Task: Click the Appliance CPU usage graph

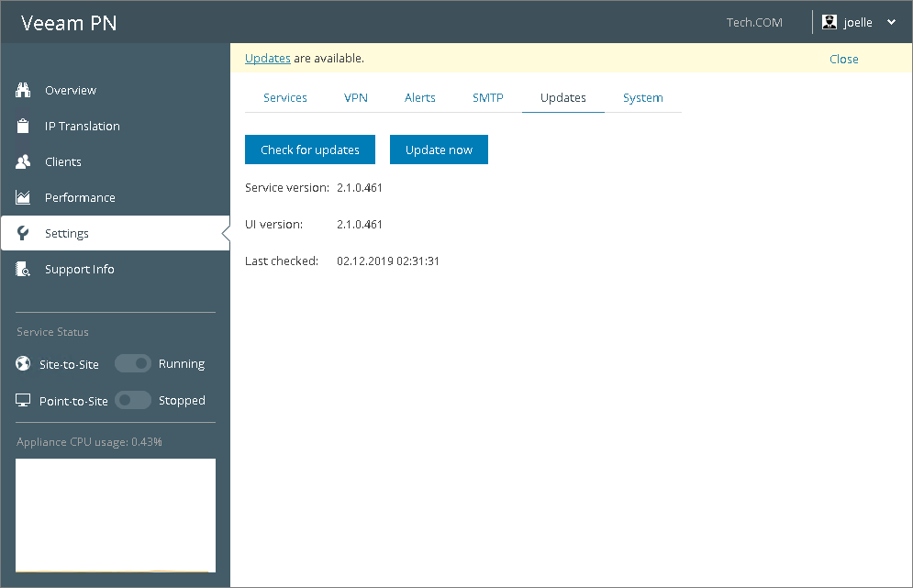Action: tap(116, 516)
